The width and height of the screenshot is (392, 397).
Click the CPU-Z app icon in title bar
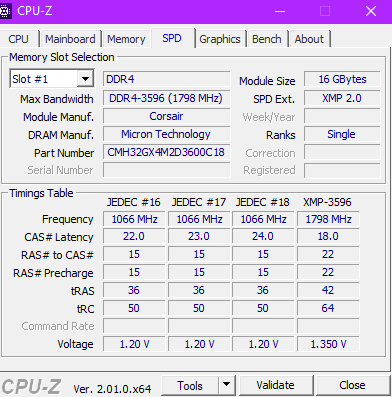(x=5, y=11)
